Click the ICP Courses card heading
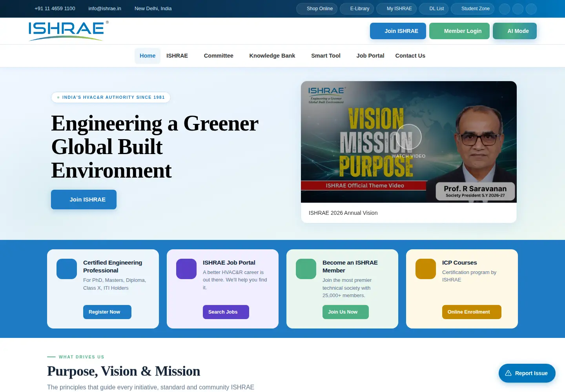 [x=459, y=263]
